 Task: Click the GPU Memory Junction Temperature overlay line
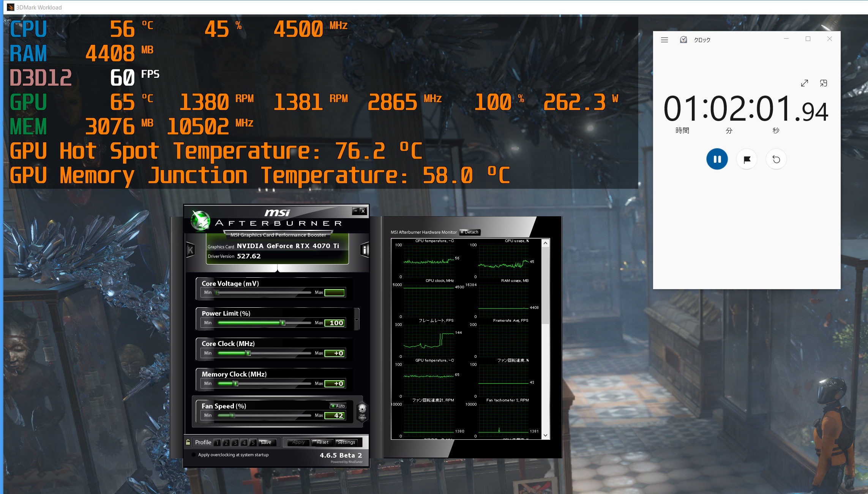point(260,176)
